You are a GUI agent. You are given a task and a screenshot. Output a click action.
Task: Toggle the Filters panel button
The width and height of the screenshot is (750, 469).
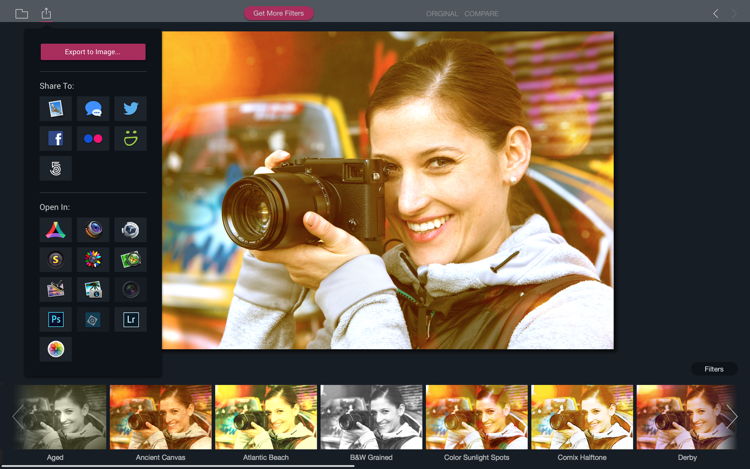pyautogui.click(x=714, y=369)
